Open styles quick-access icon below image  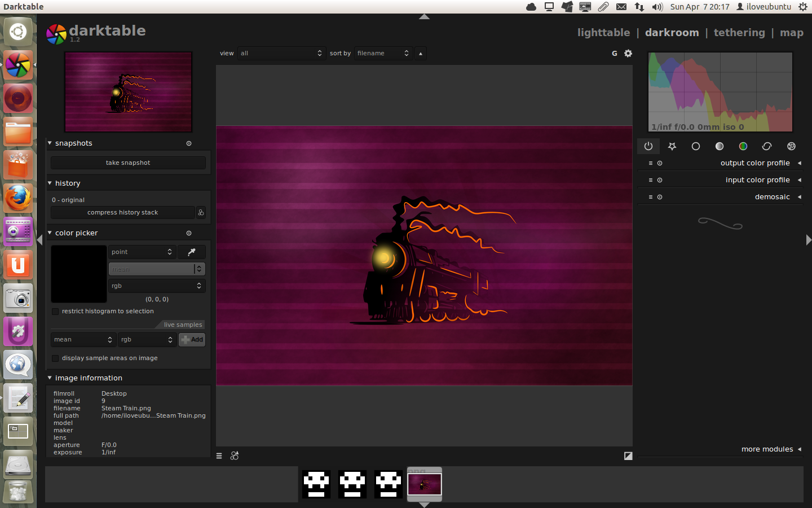pos(235,456)
